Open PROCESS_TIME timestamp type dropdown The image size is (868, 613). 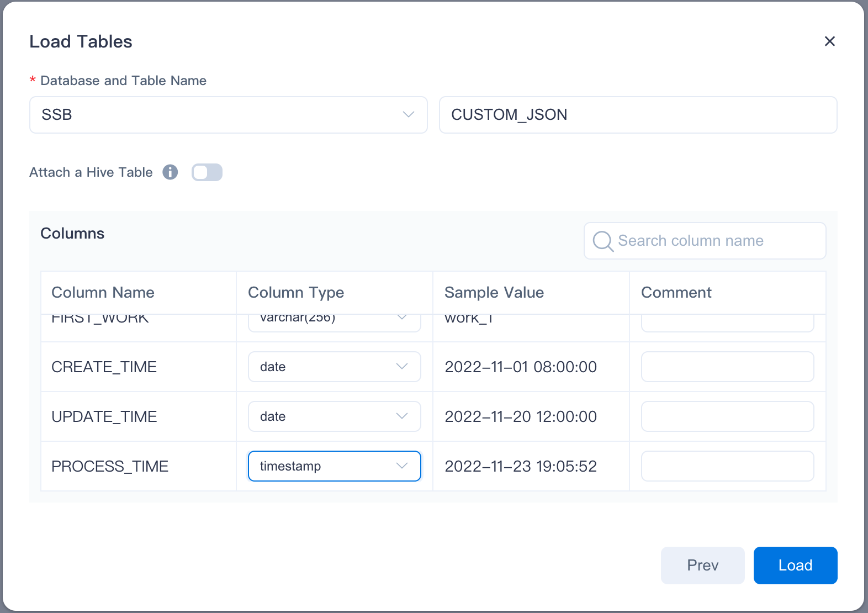[x=334, y=466]
